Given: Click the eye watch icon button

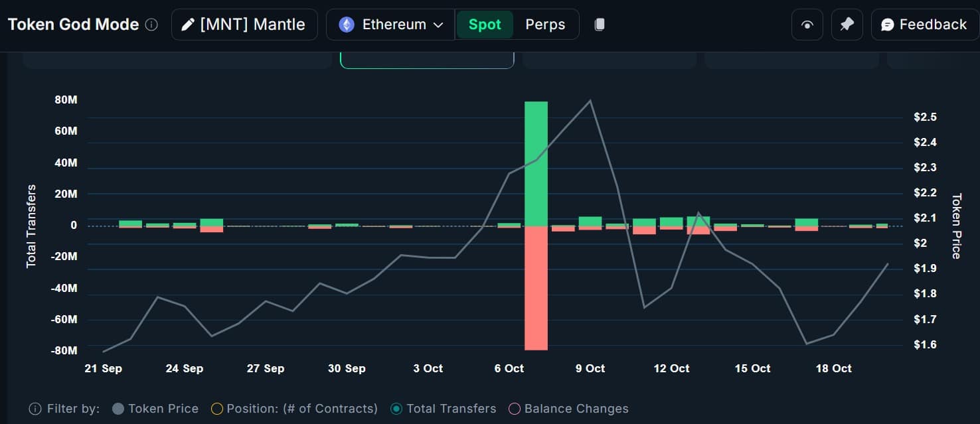Looking at the screenshot, I should [807, 25].
